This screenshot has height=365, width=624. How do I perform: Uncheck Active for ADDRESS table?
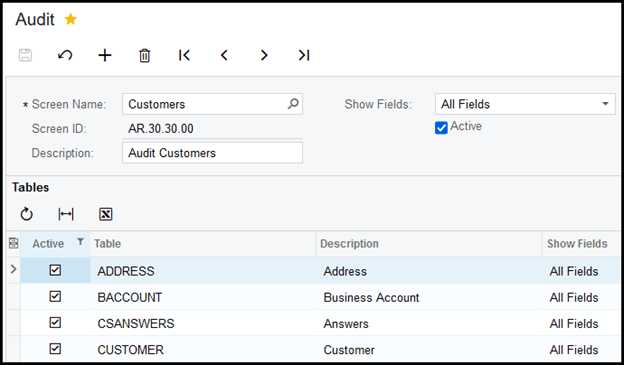(x=55, y=270)
